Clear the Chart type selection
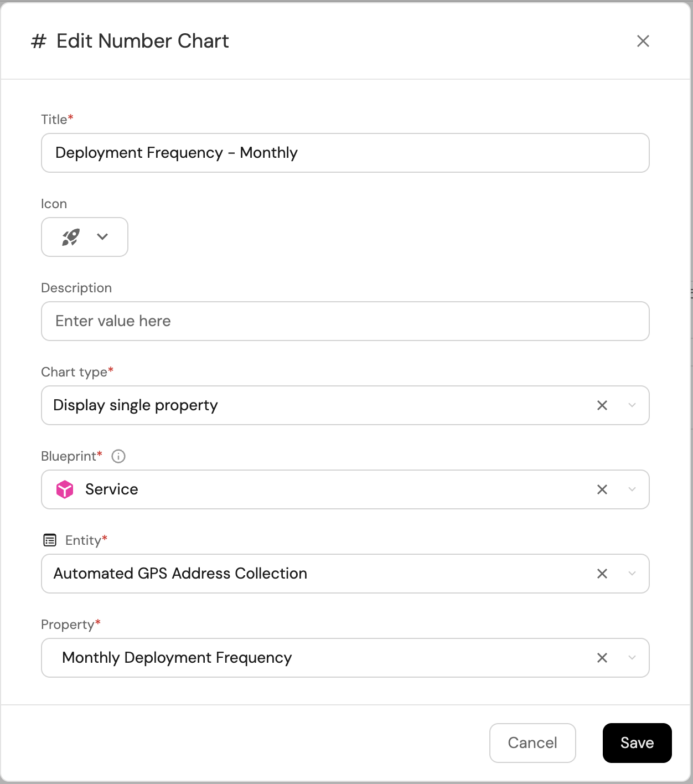Screen dimensions: 693x784 602,405
